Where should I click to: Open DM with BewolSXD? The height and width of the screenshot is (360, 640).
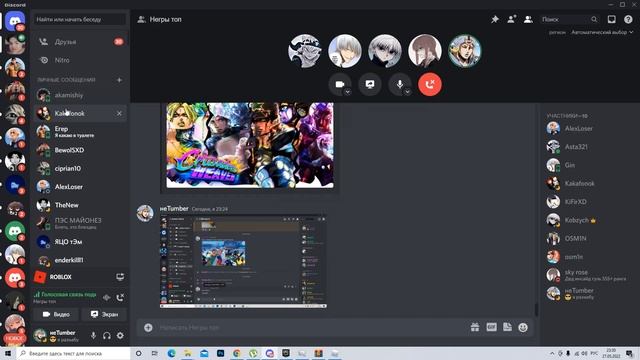click(x=80, y=150)
